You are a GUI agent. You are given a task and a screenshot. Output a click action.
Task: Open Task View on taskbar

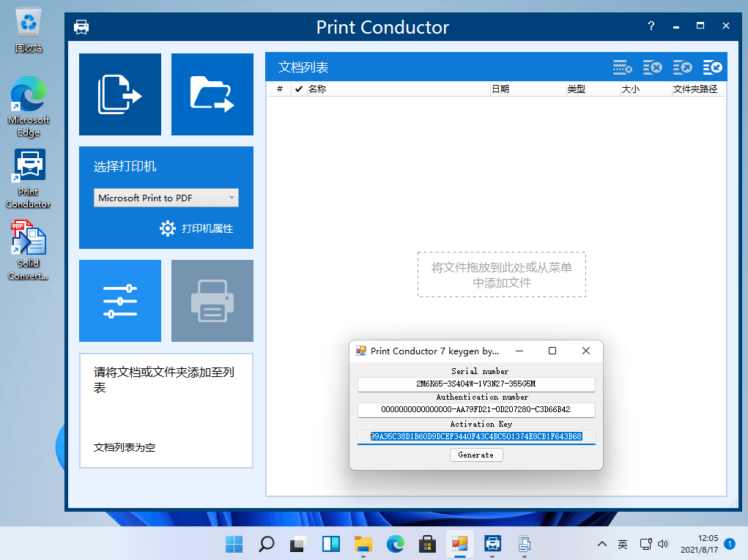(299, 544)
